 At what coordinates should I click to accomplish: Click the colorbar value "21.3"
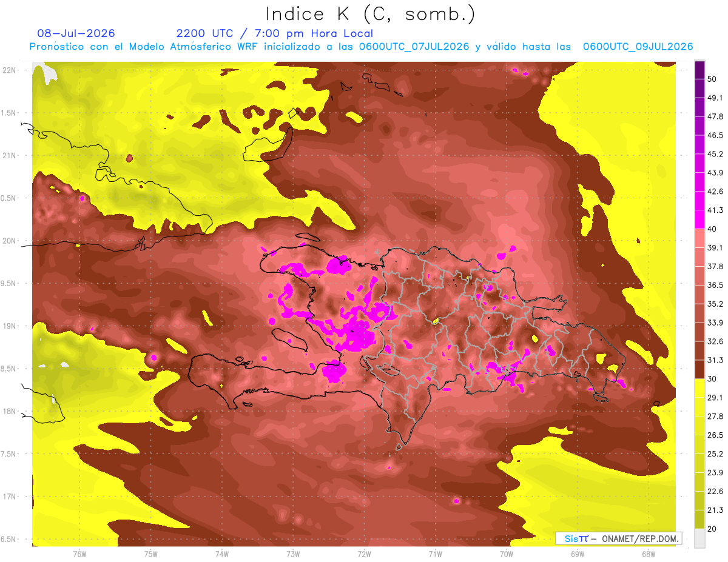point(715,510)
